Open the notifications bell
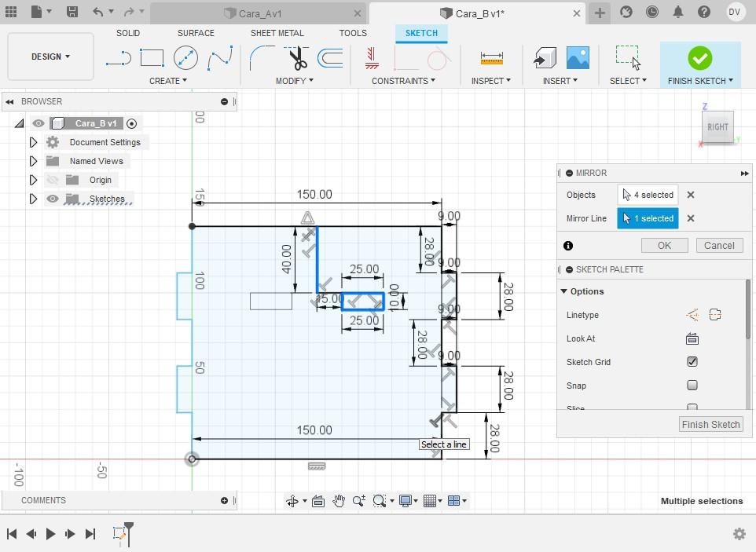 678,12
